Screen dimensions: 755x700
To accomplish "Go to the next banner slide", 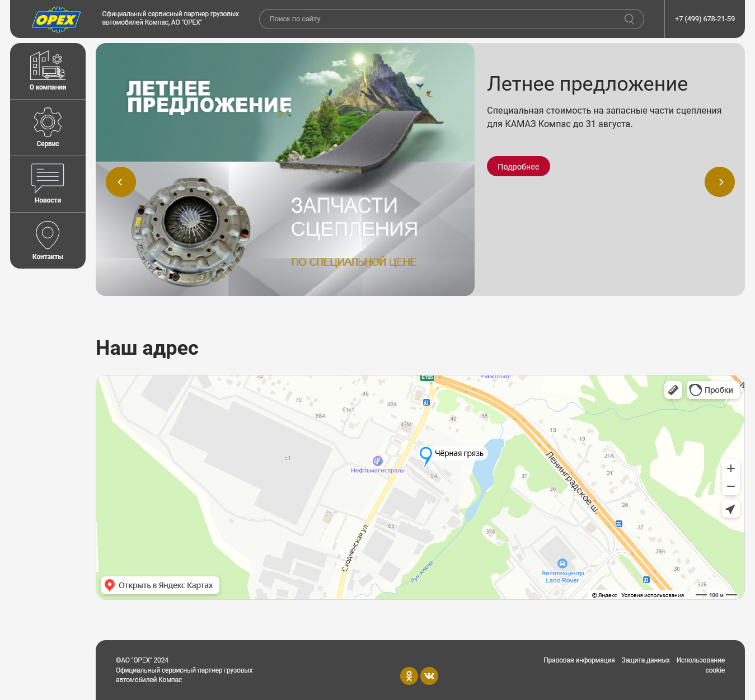I will [719, 182].
